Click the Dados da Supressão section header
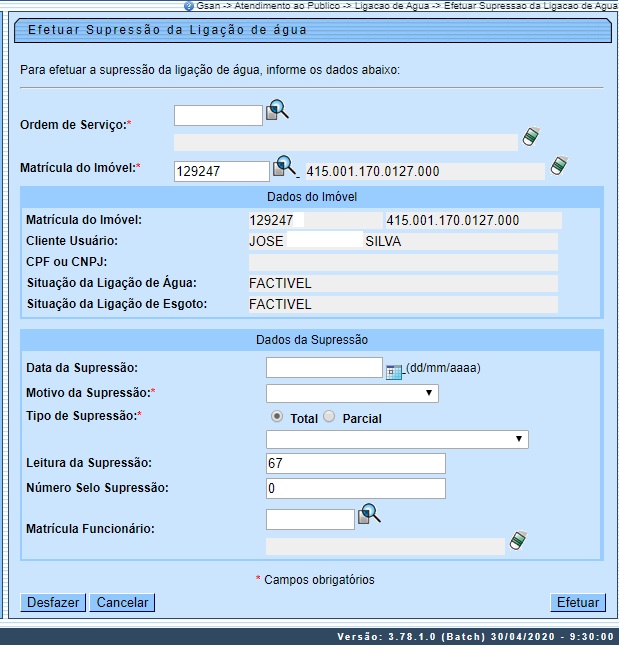Viewport: 619px width, 647px height. (x=312, y=340)
